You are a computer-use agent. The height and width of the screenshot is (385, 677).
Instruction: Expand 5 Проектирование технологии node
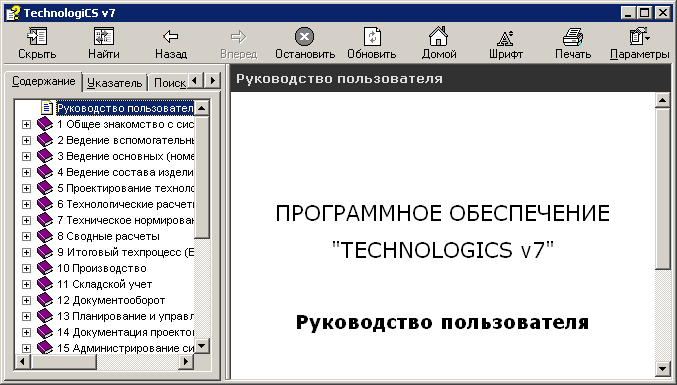(x=26, y=188)
